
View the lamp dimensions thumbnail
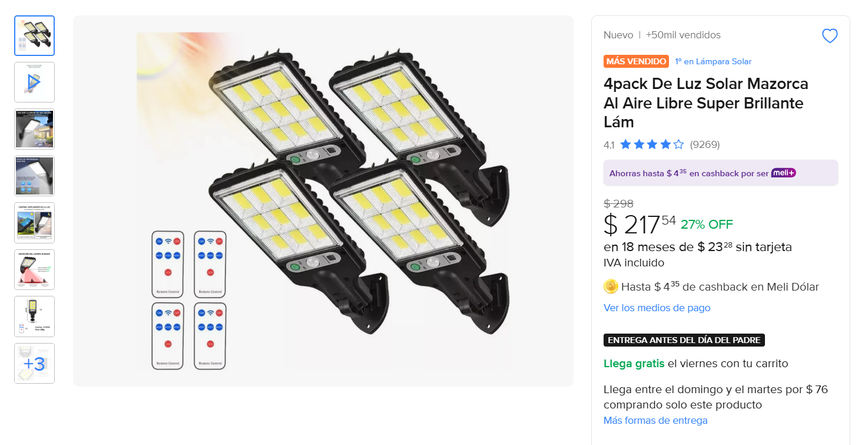(x=34, y=317)
